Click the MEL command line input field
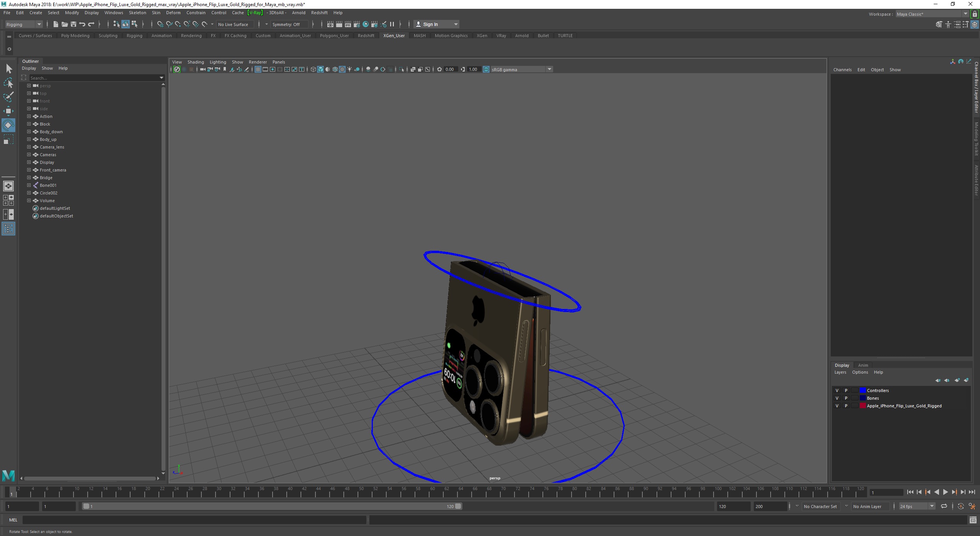The image size is (980, 536). (x=194, y=520)
